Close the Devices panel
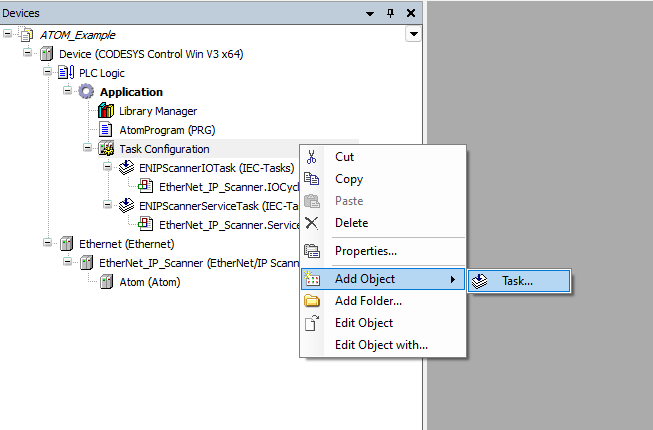 tap(411, 13)
